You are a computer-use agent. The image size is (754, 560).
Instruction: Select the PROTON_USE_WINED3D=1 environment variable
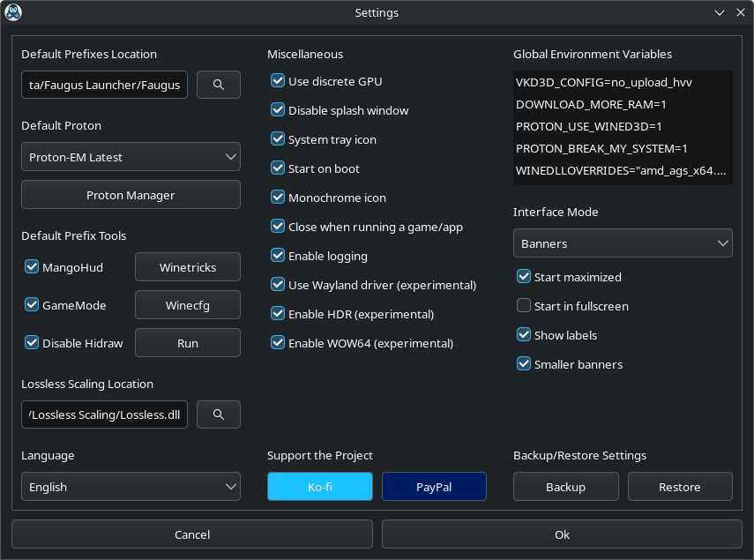[x=588, y=126]
